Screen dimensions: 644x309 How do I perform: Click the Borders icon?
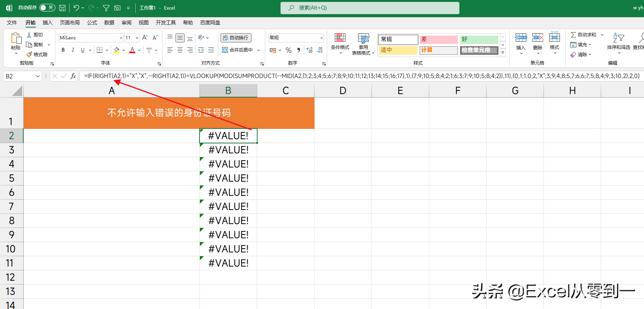[x=99, y=50]
